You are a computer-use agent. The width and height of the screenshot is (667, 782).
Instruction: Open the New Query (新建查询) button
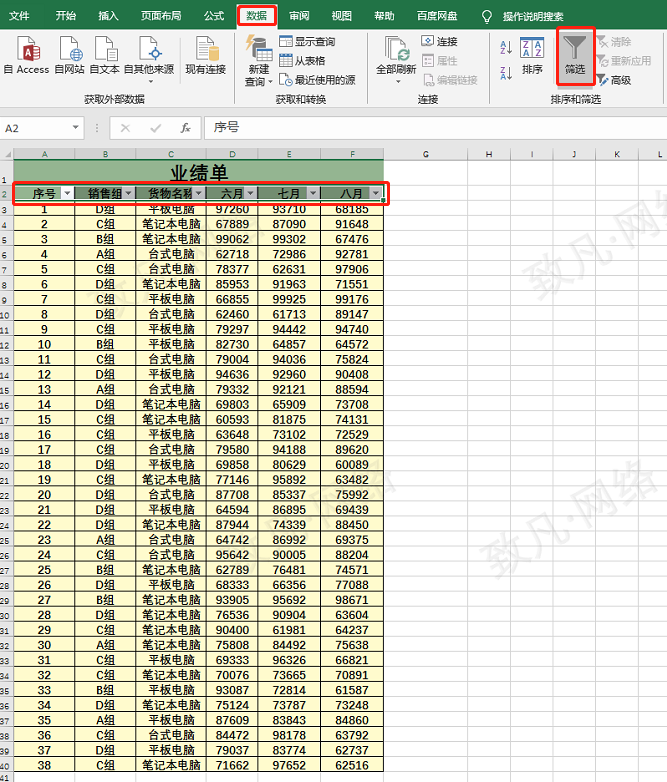point(258,61)
